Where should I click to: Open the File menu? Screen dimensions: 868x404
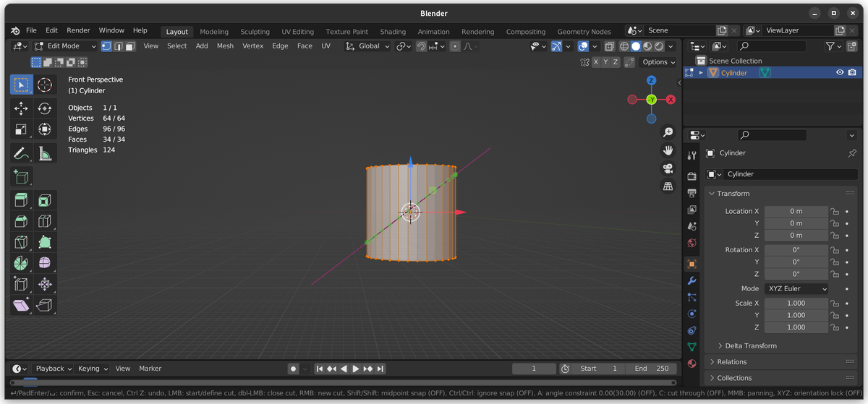point(31,30)
